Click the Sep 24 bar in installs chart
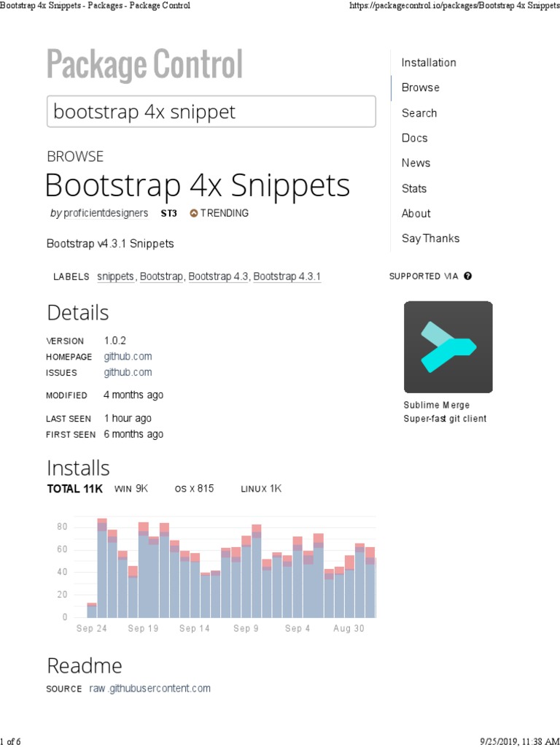 tap(92, 611)
